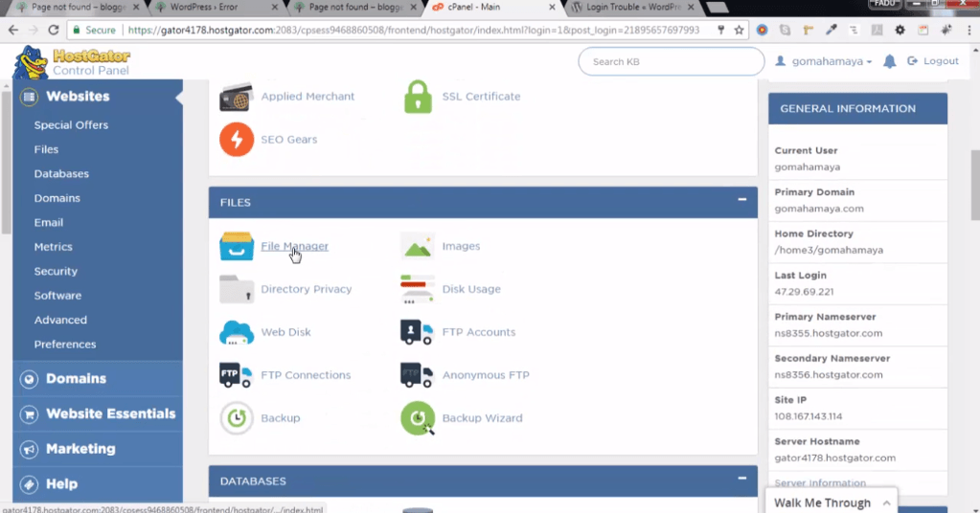This screenshot has height=513, width=980.
Task: Click the Domains globe sidebar icon
Action: pyautogui.click(x=29, y=379)
